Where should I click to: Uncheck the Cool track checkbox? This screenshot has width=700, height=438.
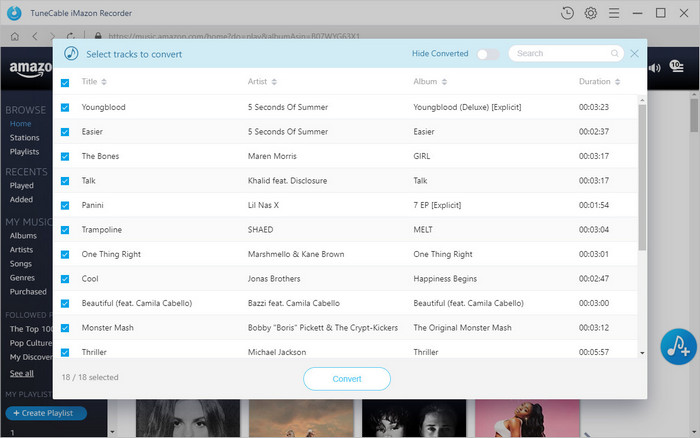click(65, 279)
